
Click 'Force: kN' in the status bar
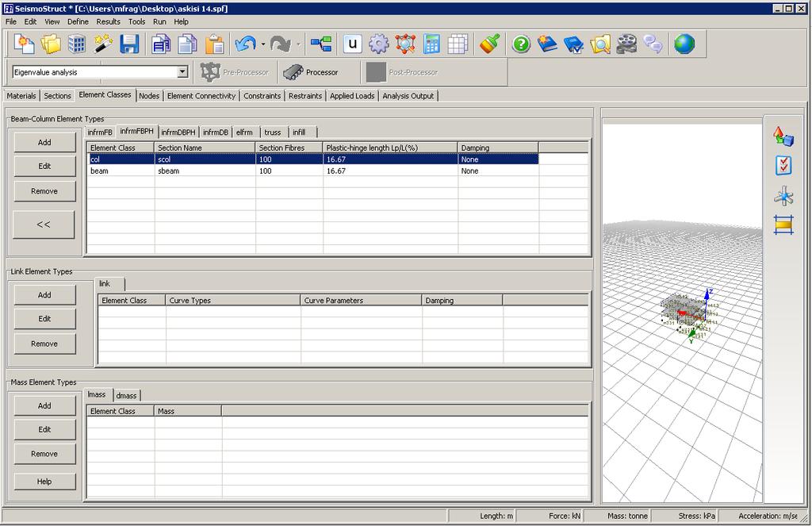click(565, 516)
